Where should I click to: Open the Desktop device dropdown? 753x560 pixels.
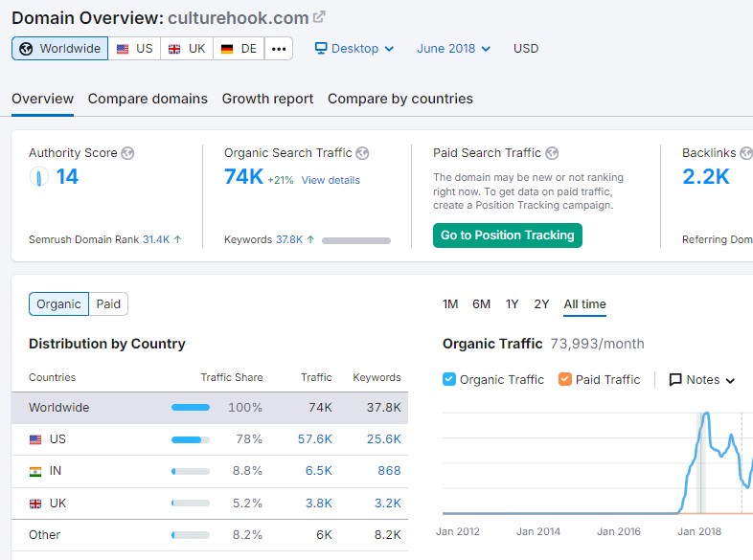tap(354, 49)
